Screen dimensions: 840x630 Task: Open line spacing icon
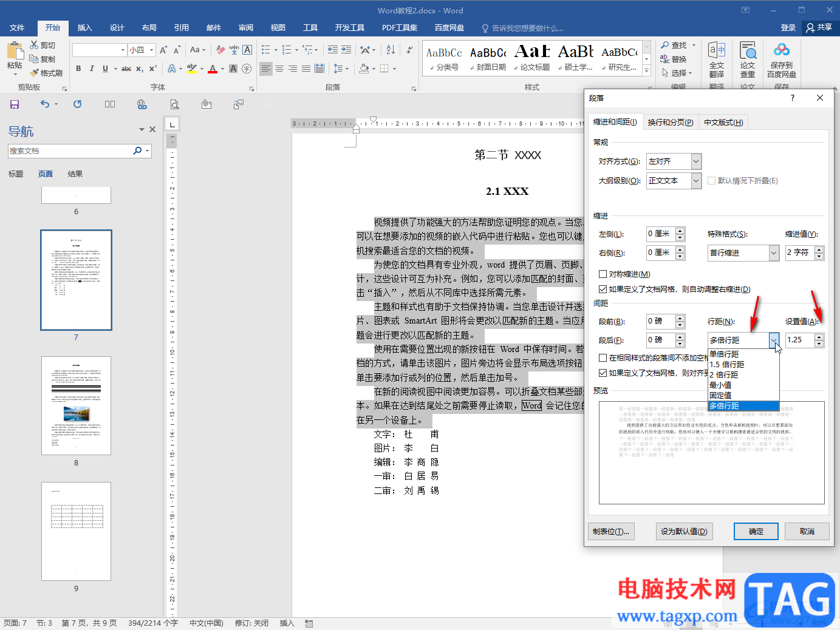click(338, 69)
